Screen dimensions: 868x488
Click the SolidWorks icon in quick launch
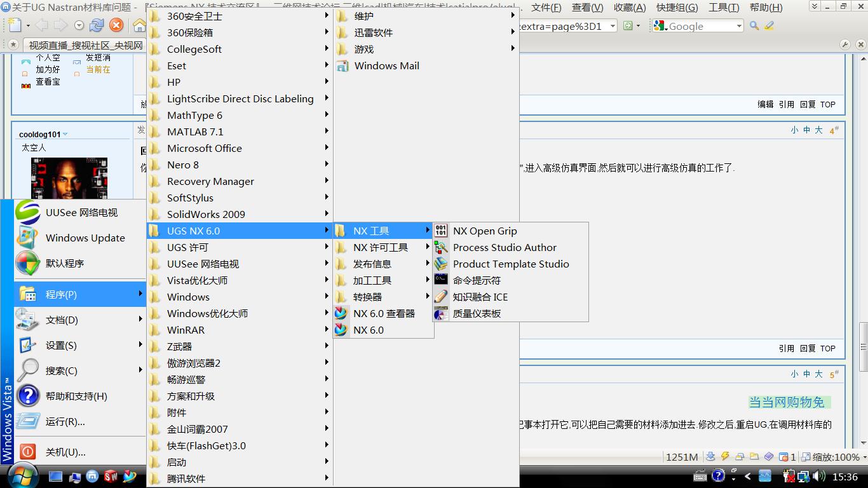coord(111,476)
